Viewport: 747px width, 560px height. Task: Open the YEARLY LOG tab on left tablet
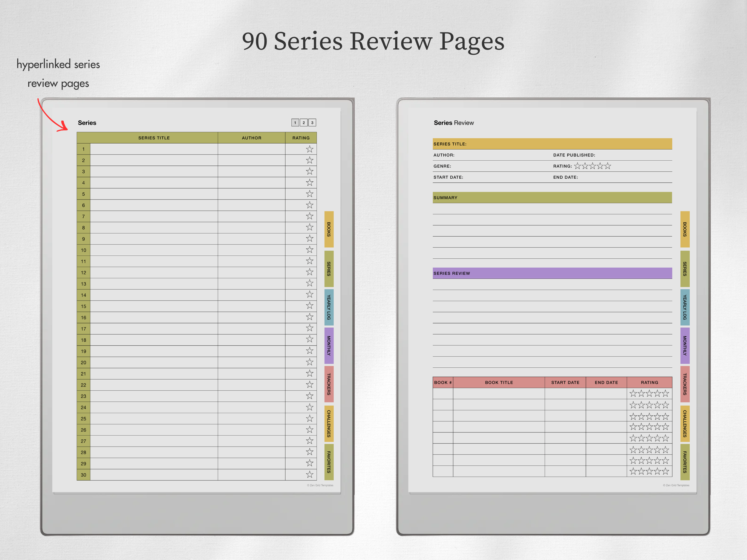tap(329, 307)
